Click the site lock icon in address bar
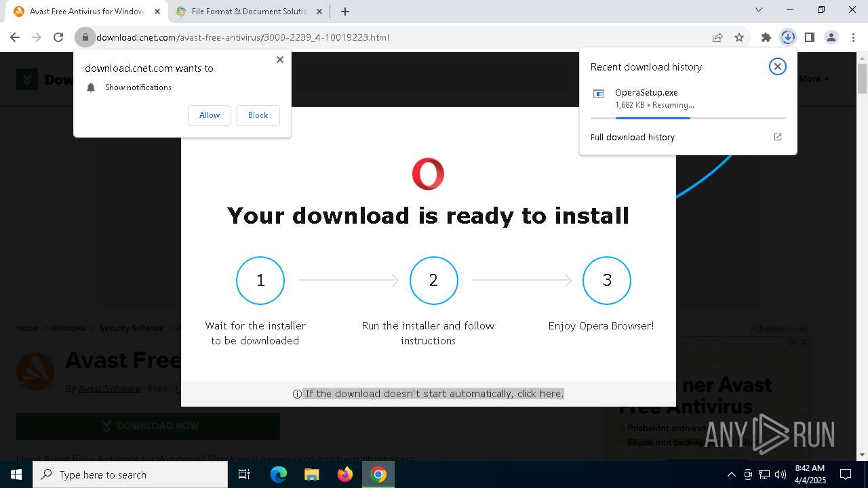Viewport: 868px width, 488px height. tap(85, 37)
